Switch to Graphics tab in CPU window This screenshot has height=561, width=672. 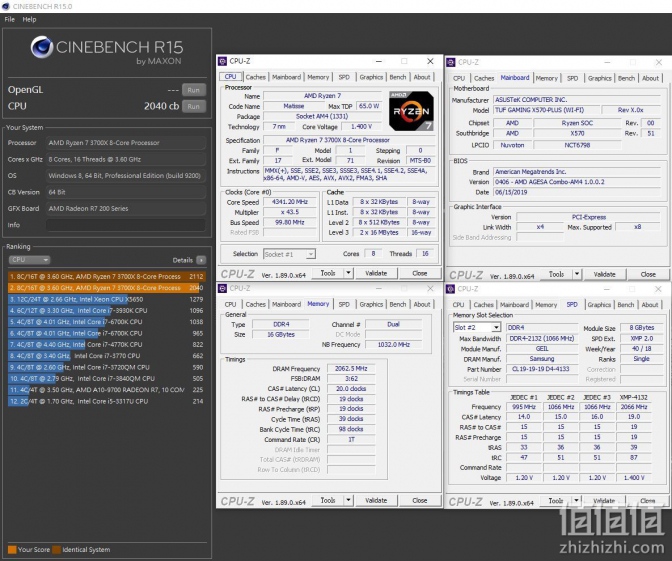coord(371,77)
